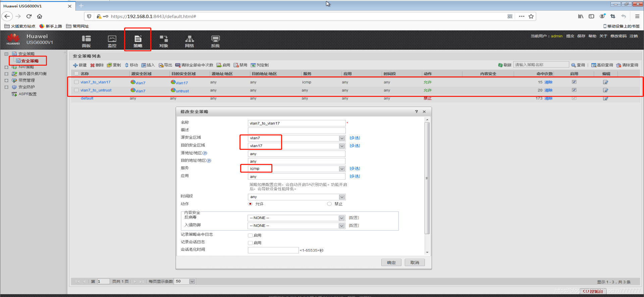This screenshot has height=297, width=644.
Task: Click 移动 move toolbar button
Action: pyautogui.click(x=131, y=65)
